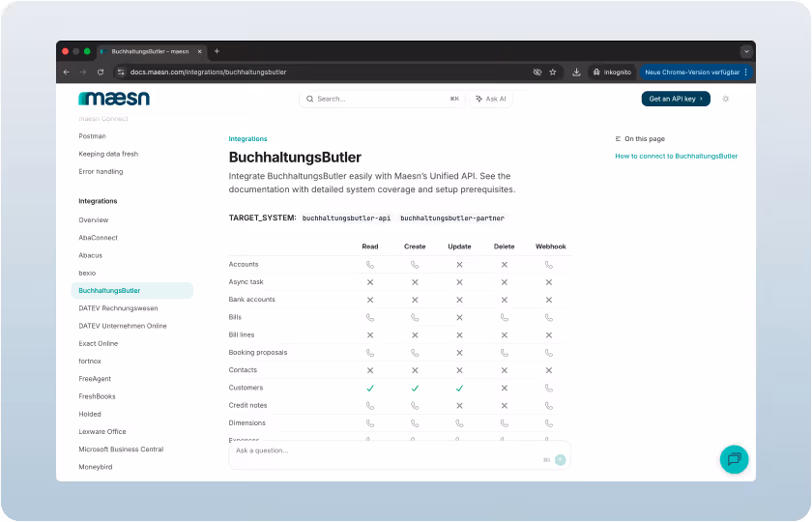Click the Booking proposals row label
Screen dimensions: 812x522
tap(258, 353)
